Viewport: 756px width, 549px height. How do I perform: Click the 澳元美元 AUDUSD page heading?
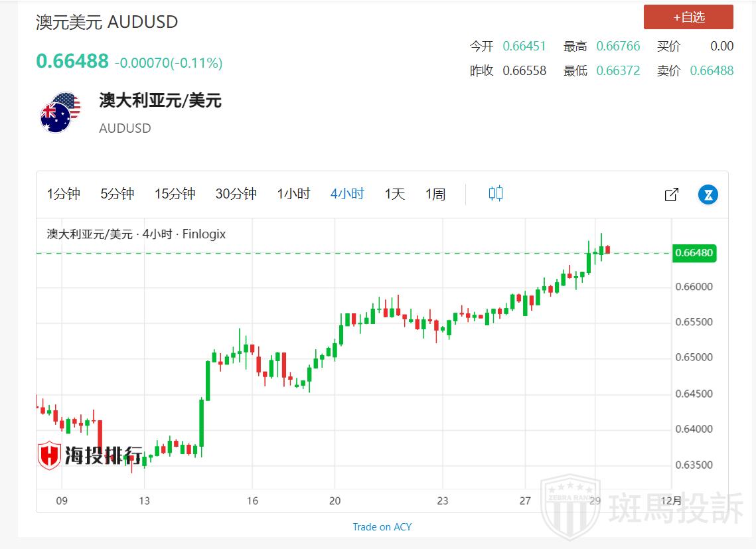tap(107, 22)
